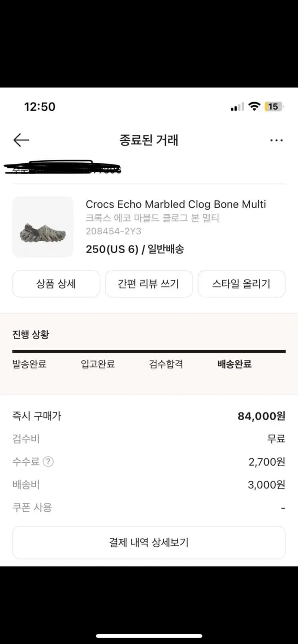Select the 검수합격 progress step
Screen dimensions: 298x644
click(166, 364)
